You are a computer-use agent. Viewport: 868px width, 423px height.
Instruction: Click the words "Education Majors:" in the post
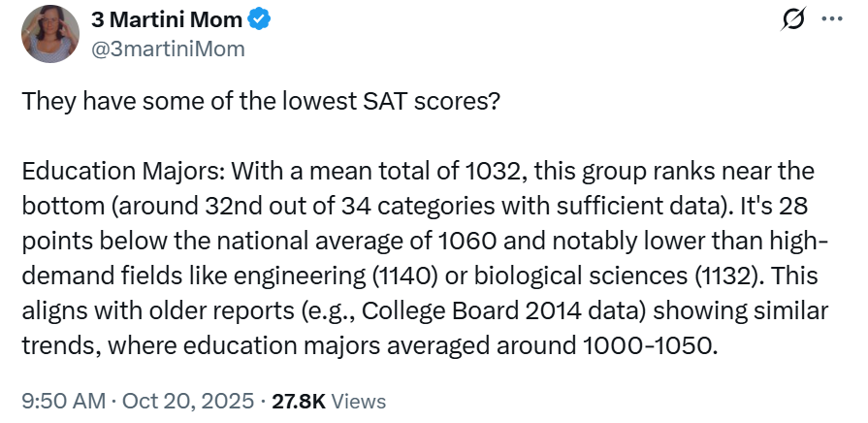102,172
